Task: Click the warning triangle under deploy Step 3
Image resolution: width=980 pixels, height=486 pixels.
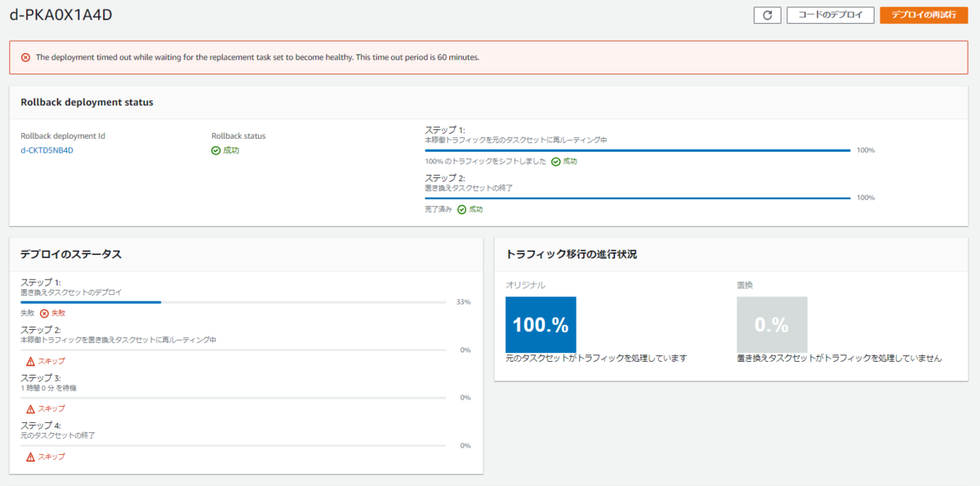Action: [x=30, y=408]
